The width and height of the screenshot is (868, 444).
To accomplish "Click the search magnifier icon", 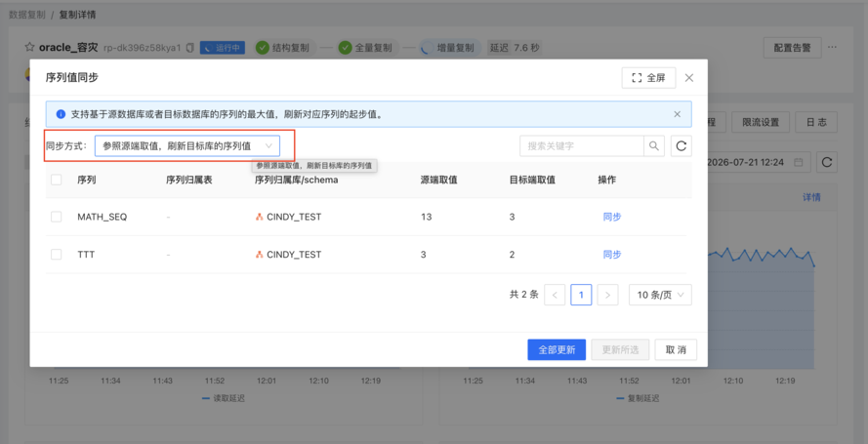I will tap(654, 146).
